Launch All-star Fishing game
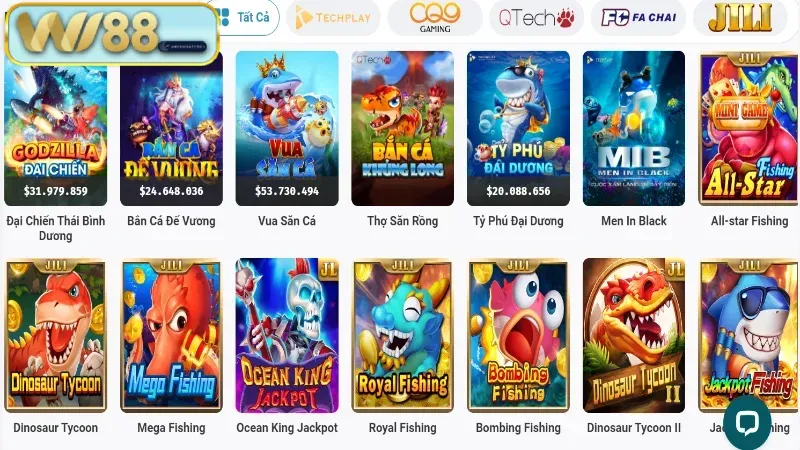Image resolution: width=800 pixels, height=450 pixels. (x=749, y=128)
